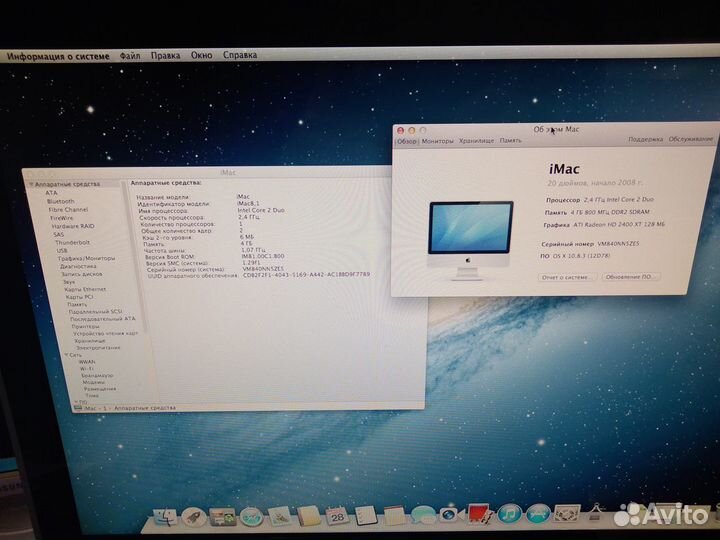This screenshot has height=540, width=720.
Task: Select FireWire in sidebar
Action: (62, 218)
